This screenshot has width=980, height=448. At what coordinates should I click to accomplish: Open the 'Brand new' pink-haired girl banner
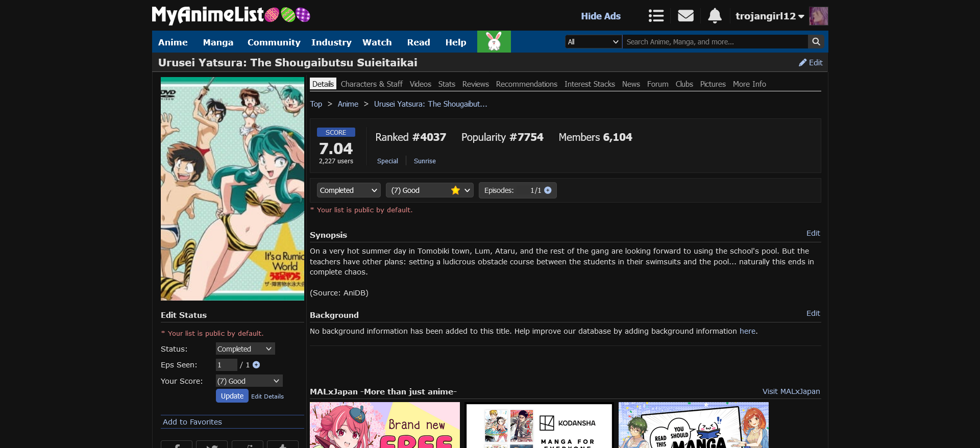click(x=385, y=425)
